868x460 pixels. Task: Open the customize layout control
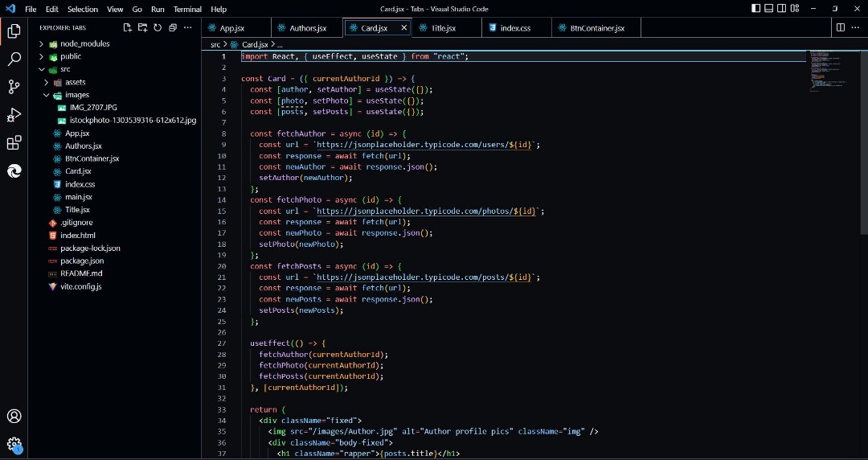coord(795,8)
